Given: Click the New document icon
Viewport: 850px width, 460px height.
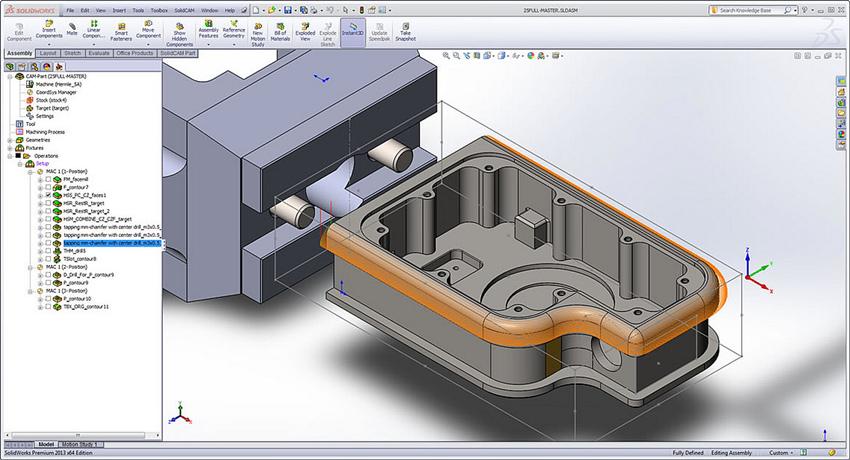Looking at the screenshot, I should point(256,10).
